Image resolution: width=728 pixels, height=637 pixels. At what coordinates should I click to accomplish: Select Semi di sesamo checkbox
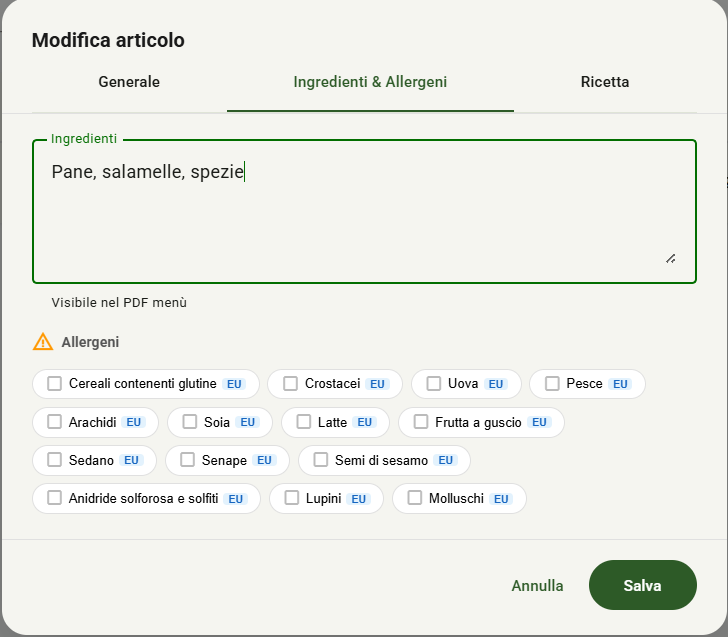320,460
